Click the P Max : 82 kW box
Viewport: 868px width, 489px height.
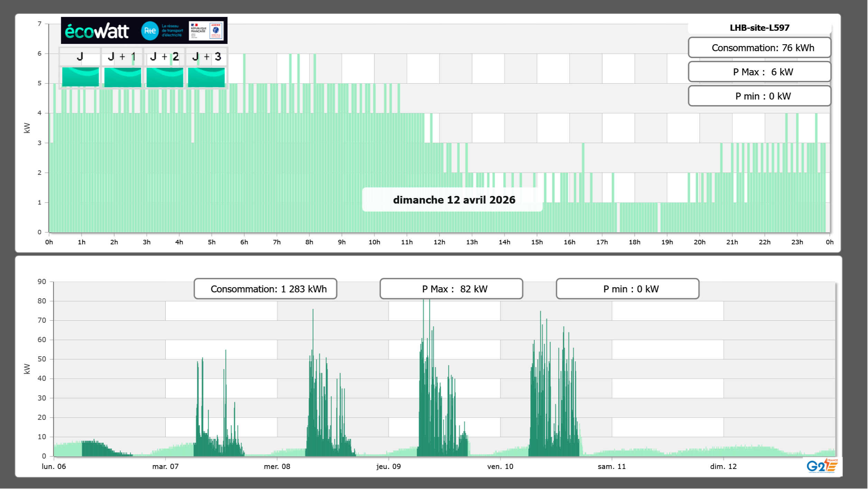coord(451,289)
